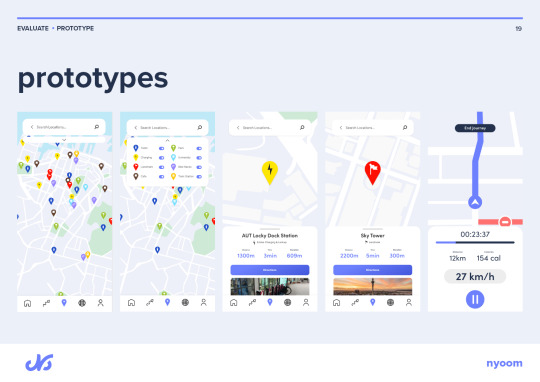Tap home icon on the filter panel screen
Viewport: 540px width, 382px height.
click(x=131, y=302)
